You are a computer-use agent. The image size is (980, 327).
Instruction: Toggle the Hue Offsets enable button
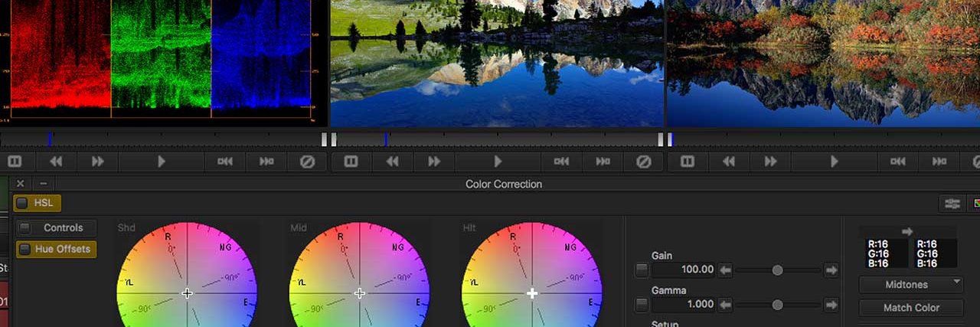pyautogui.click(x=25, y=249)
